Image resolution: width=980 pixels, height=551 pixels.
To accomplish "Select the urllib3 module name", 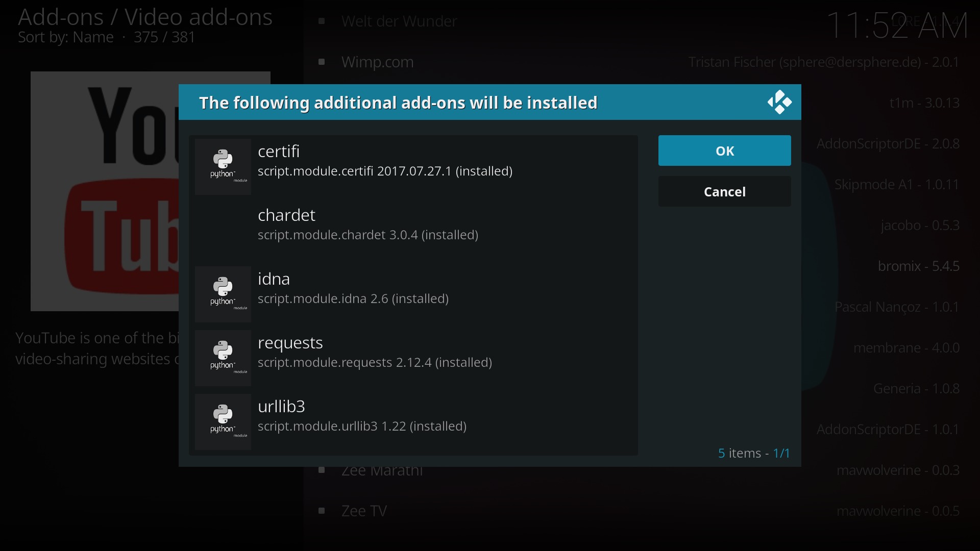I will [281, 407].
